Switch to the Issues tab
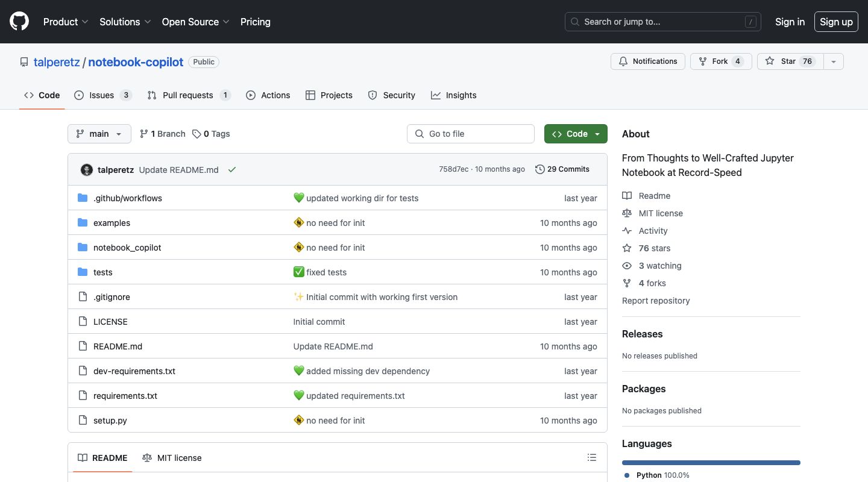Viewport: 868px width, 482px height. (x=103, y=95)
